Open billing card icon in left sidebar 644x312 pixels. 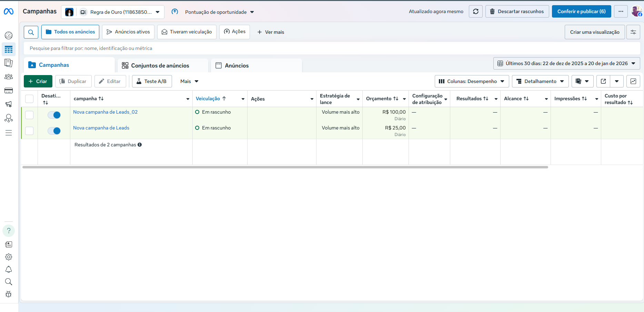click(x=9, y=91)
